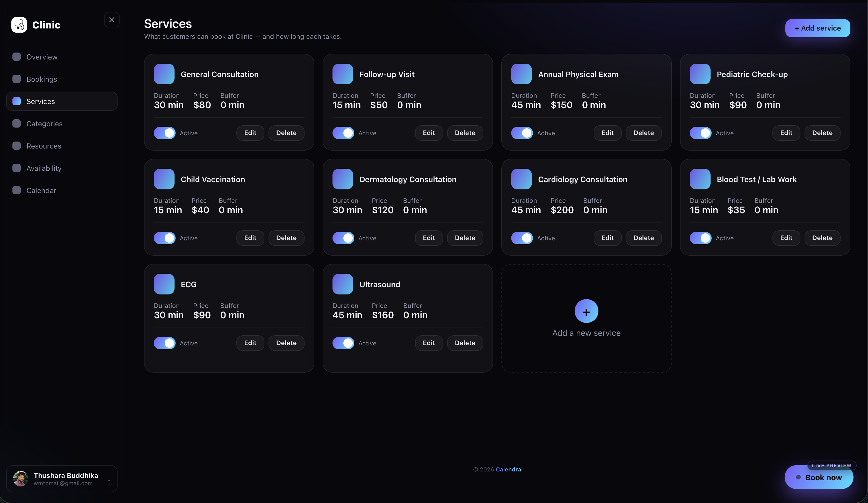
Task: Toggle Blood Test / Lab Work active switch
Action: [x=701, y=238]
